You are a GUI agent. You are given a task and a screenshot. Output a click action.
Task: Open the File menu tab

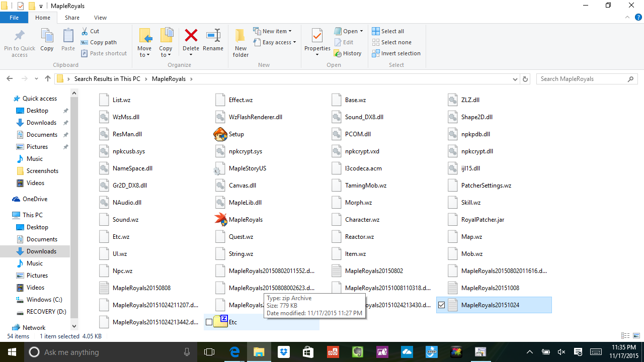click(x=14, y=18)
